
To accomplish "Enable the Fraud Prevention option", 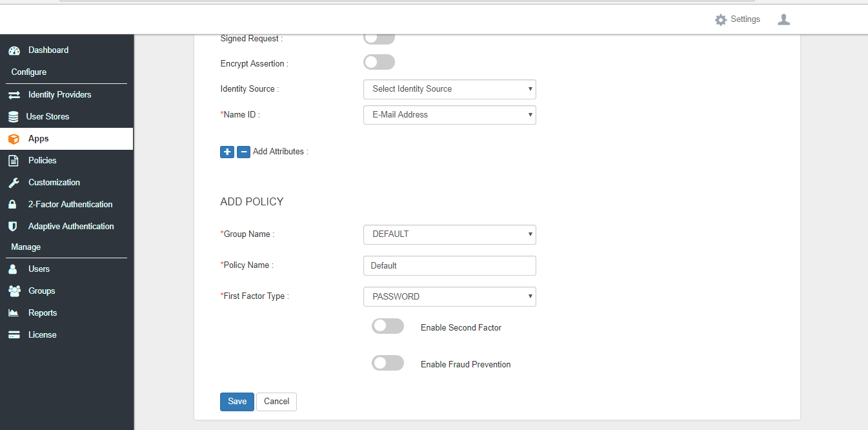I will tap(387, 363).
